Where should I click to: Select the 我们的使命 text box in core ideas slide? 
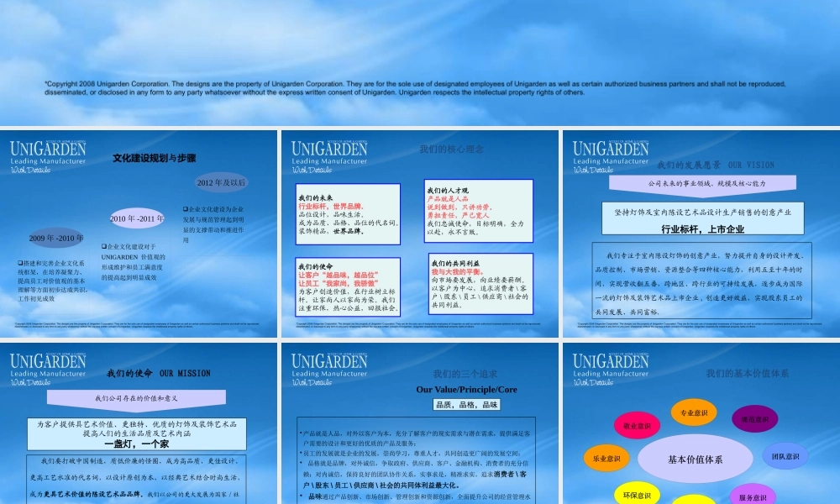point(349,287)
